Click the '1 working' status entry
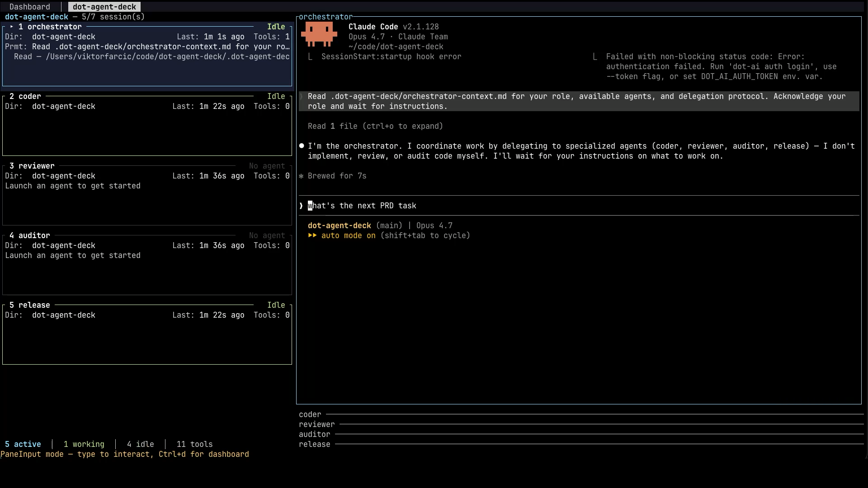The width and height of the screenshot is (868, 488). click(x=84, y=444)
